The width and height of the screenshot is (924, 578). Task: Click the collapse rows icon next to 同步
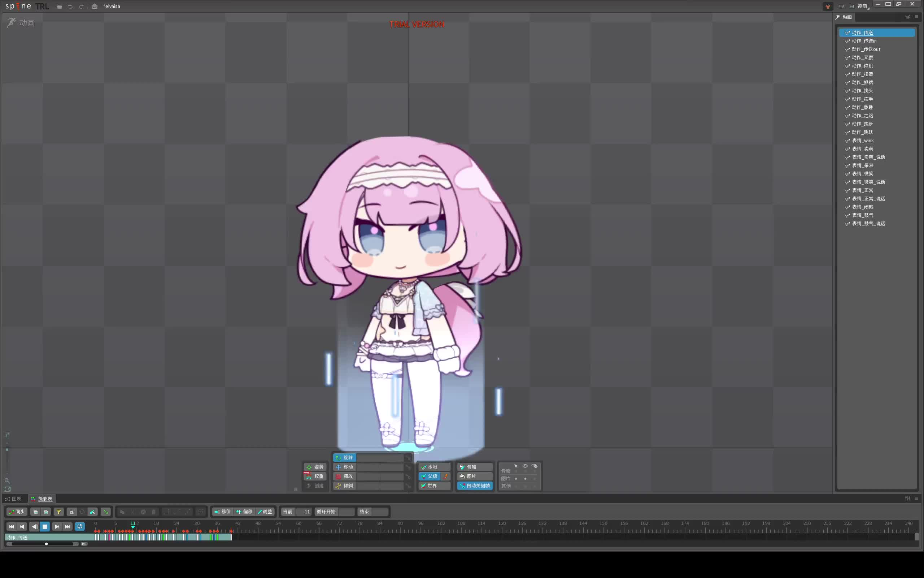pyautogui.click(x=35, y=512)
